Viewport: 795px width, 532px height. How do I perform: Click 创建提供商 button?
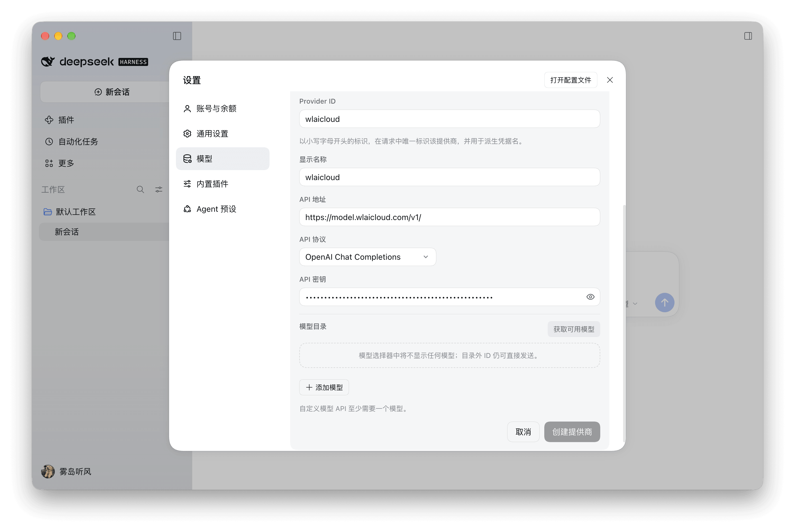click(x=572, y=432)
